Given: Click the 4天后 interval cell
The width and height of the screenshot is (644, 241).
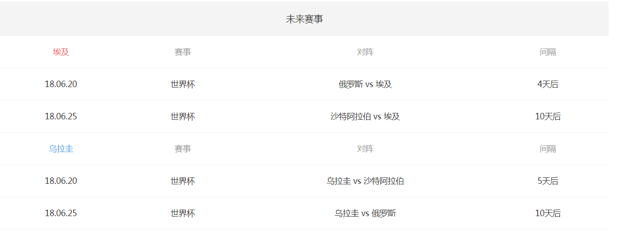Looking at the screenshot, I should (x=548, y=84).
